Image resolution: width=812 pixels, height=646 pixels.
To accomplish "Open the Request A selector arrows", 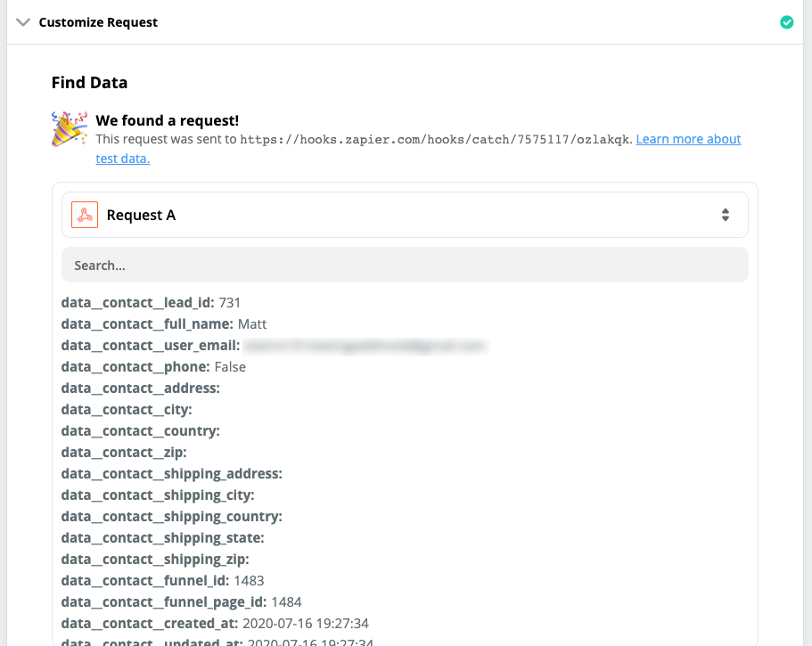I will [725, 215].
